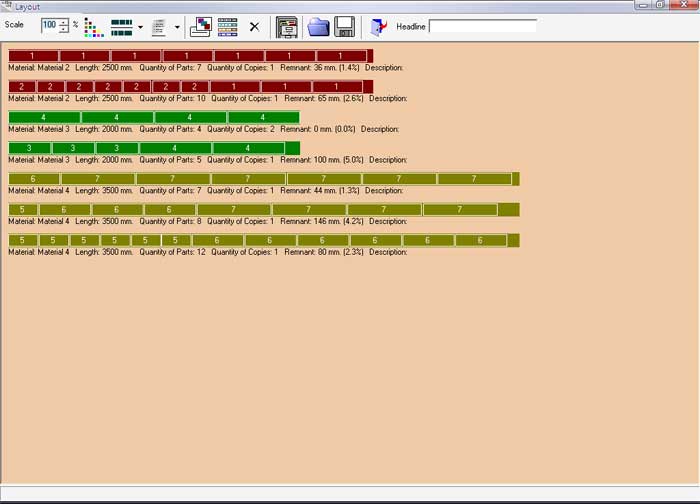Open a file with the folder icon
The image size is (700, 504).
point(319,26)
